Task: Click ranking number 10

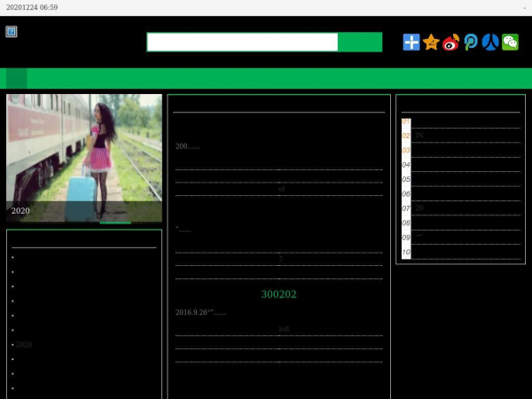Action: 406,252
